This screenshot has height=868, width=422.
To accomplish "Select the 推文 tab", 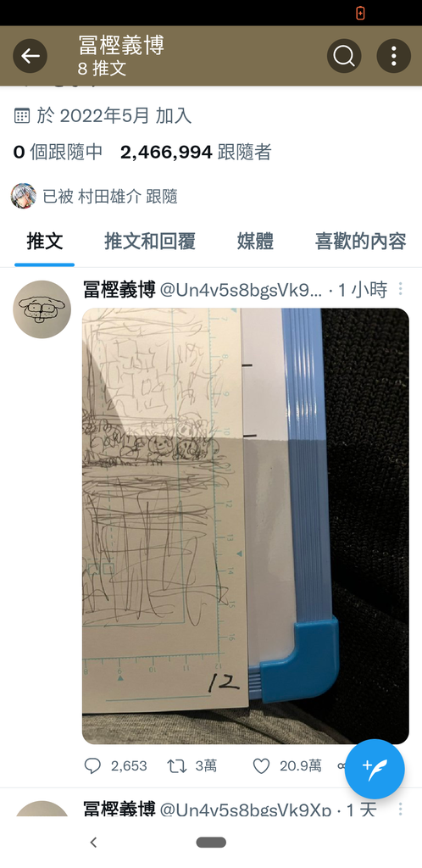I will coord(44,242).
